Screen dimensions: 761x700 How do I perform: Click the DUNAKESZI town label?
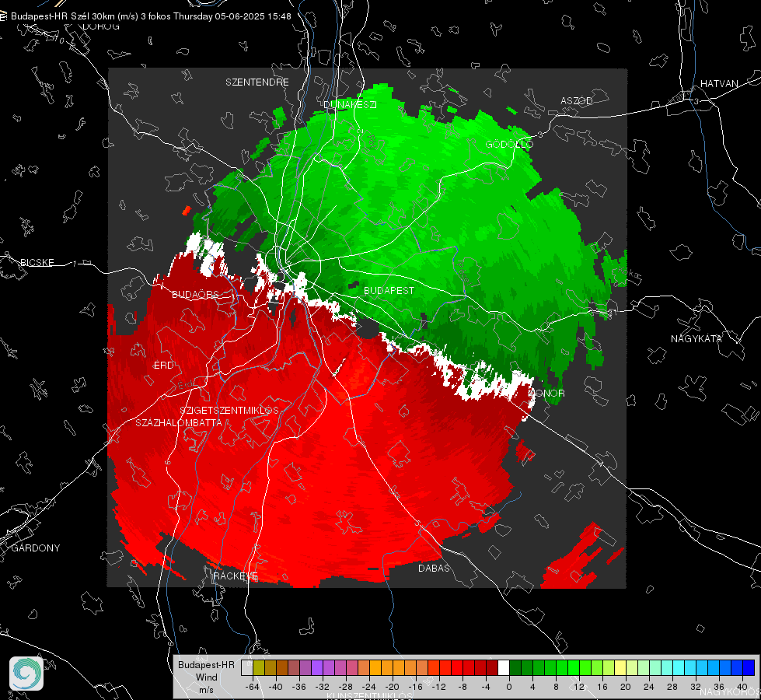point(350,104)
